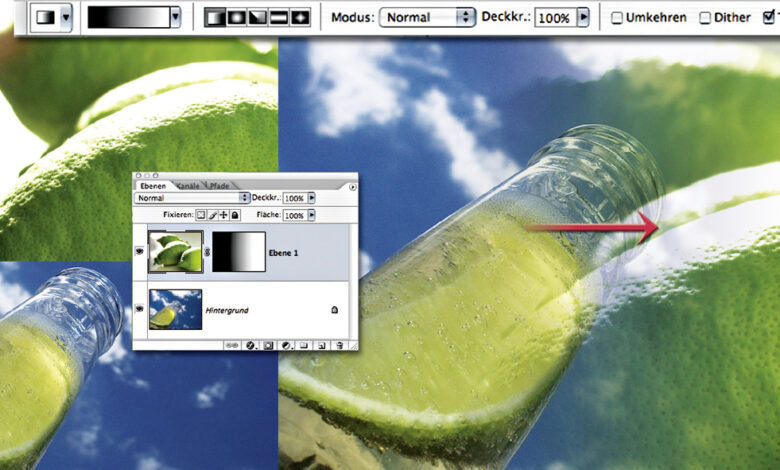The width and height of the screenshot is (780, 470).
Task: Click the create new layer icon
Action: [321, 345]
